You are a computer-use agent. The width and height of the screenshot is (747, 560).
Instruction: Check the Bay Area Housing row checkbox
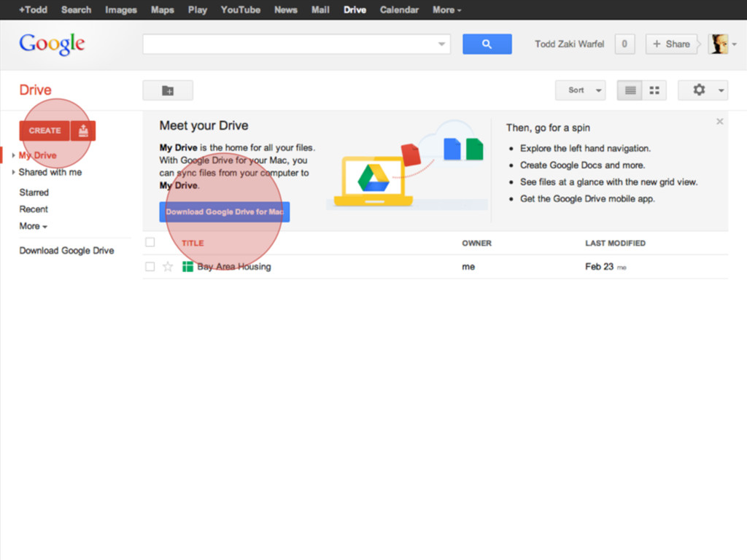[x=150, y=267]
